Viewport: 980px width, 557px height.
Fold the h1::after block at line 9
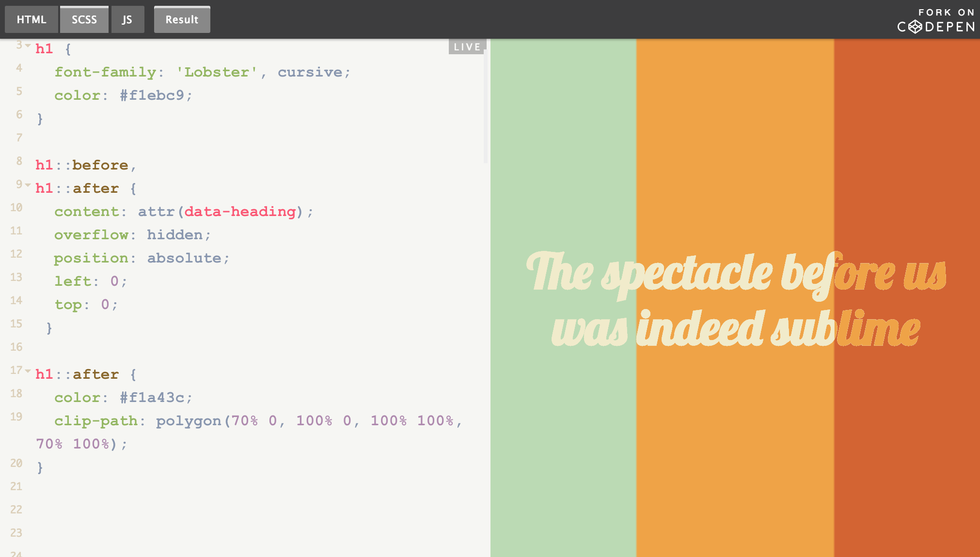(28, 185)
